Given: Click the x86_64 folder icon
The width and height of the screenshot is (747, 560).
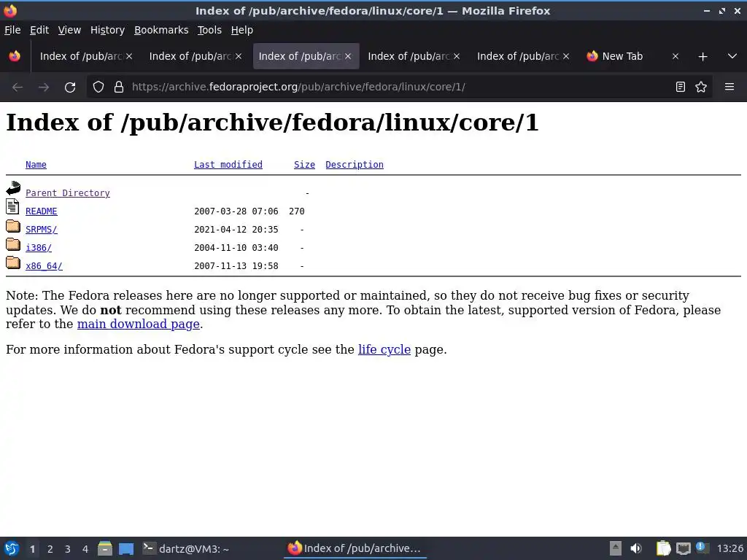Looking at the screenshot, I should tap(13, 262).
